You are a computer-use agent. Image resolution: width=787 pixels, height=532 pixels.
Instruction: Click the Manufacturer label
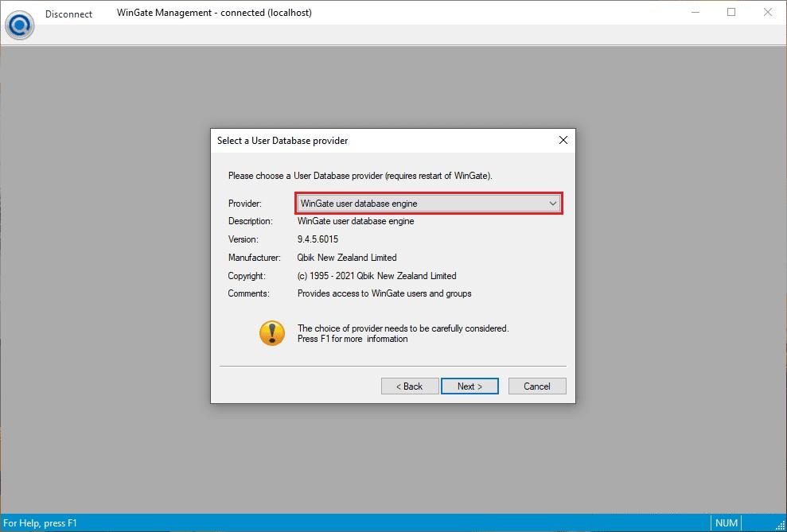tap(254, 258)
